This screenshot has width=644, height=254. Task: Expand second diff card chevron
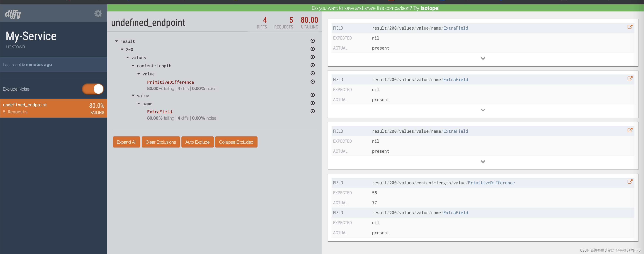click(x=483, y=110)
